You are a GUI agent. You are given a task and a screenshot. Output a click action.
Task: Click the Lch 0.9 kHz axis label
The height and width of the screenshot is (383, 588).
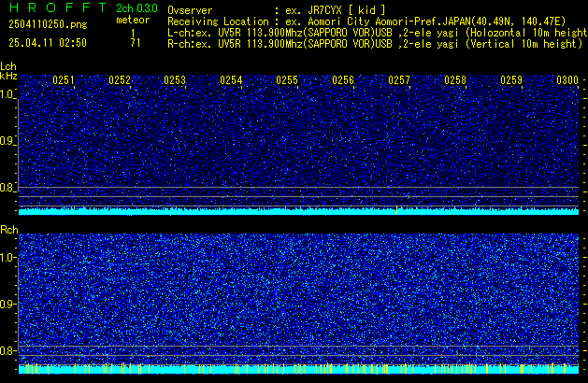[x=7, y=141]
